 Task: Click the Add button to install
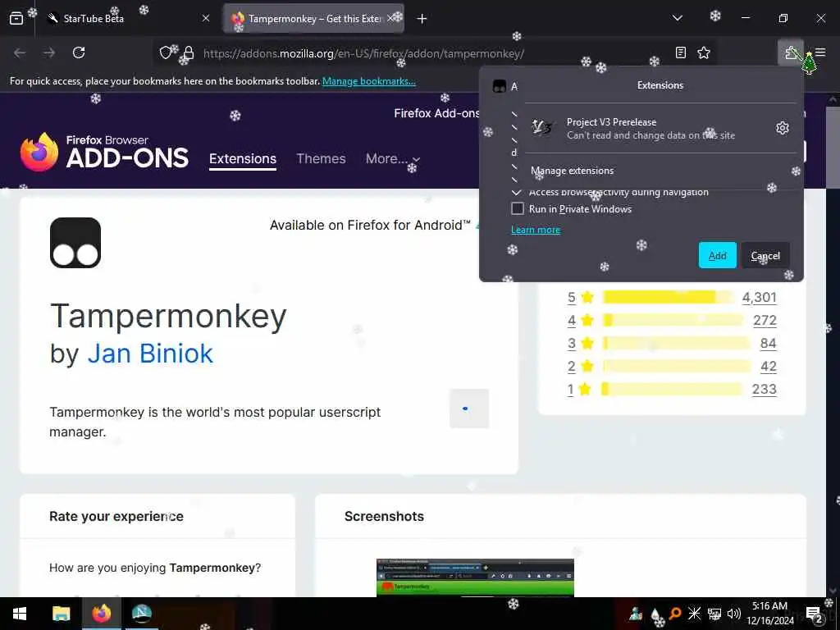pos(717,256)
